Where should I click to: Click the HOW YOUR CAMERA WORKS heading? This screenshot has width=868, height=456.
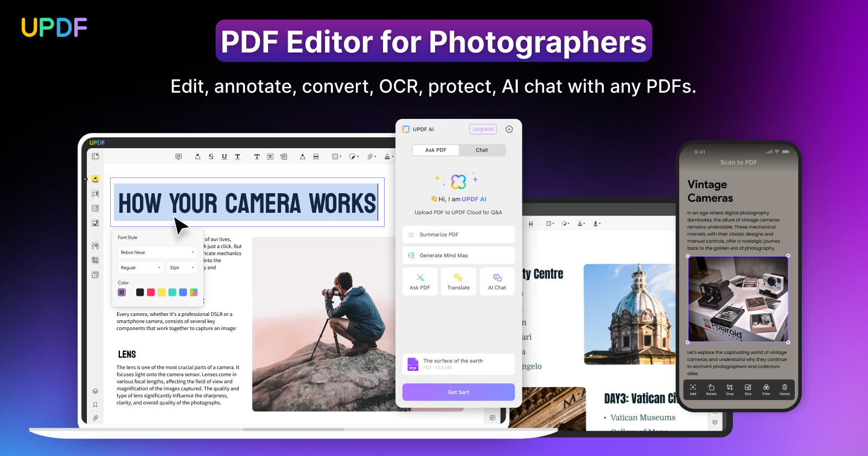(247, 203)
